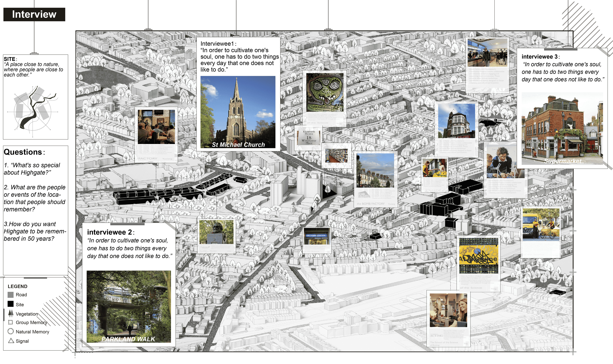Select the grey Road swatch in the legend
The image size is (613, 364).
click(11, 295)
